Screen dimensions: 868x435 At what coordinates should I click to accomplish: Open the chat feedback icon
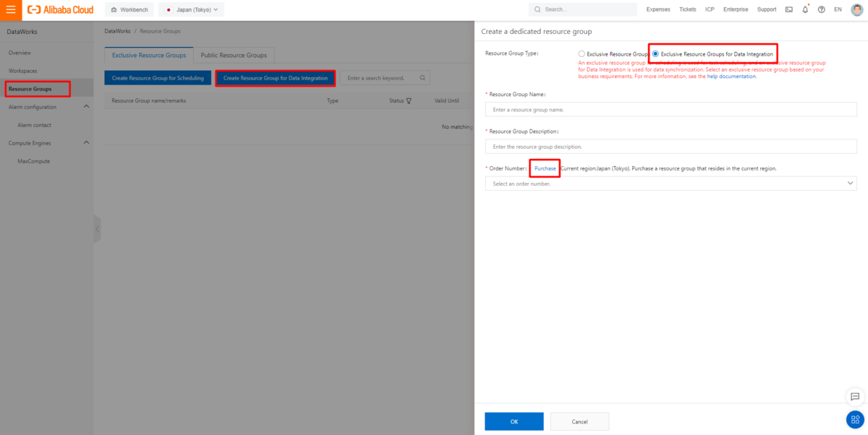[x=855, y=397]
